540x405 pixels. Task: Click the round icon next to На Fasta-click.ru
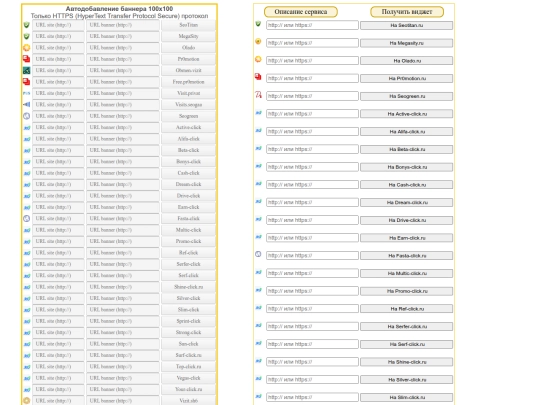pos(258,254)
